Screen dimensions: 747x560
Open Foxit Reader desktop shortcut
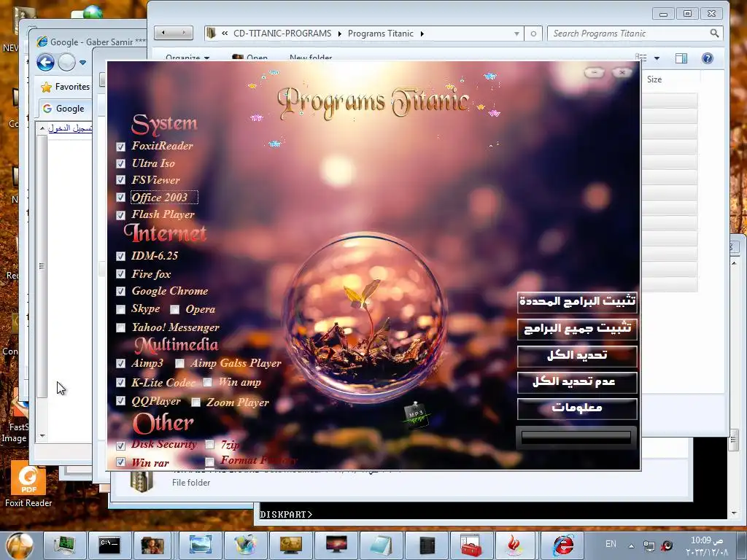28,486
